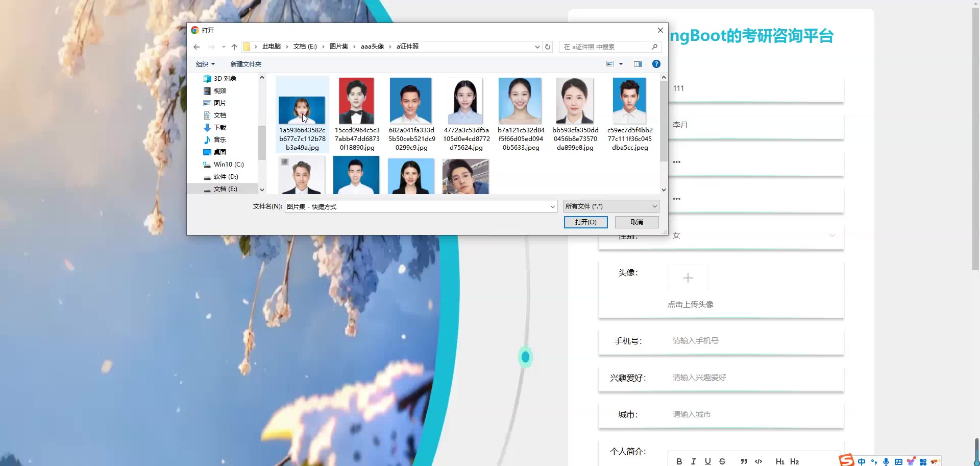The image size is (980, 466).
Task: Select 下载 in the folder tree
Action: tap(219, 128)
